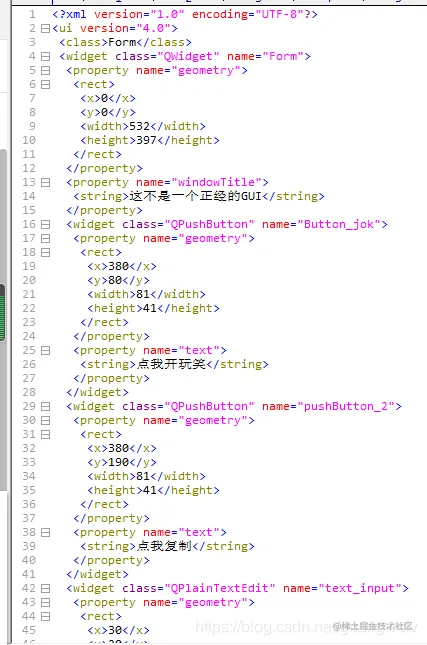Click the encoding="UTF-8" attribute
This screenshot has width=427, height=645.
(248, 14)
